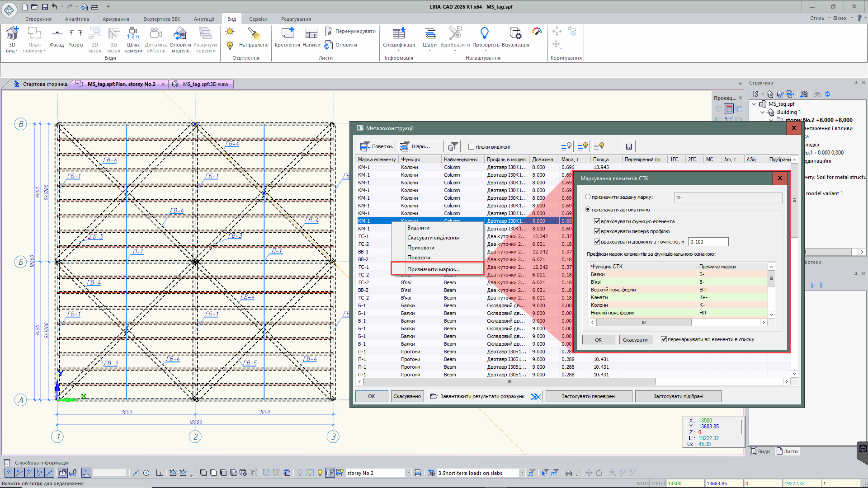The image size is (868, 488).
Task: Click the Креслення sheet icon
Action: click(287, 34)
